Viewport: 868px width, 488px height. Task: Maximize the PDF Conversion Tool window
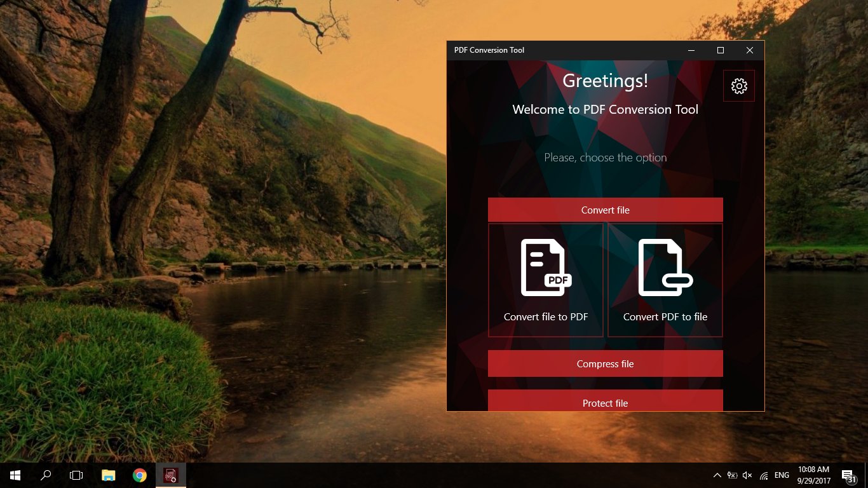[721, 50]
